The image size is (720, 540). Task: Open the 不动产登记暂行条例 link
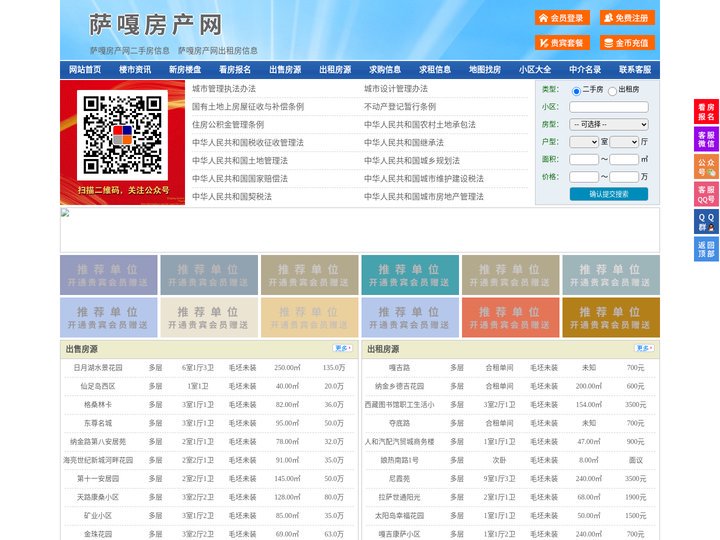[400, 107]
